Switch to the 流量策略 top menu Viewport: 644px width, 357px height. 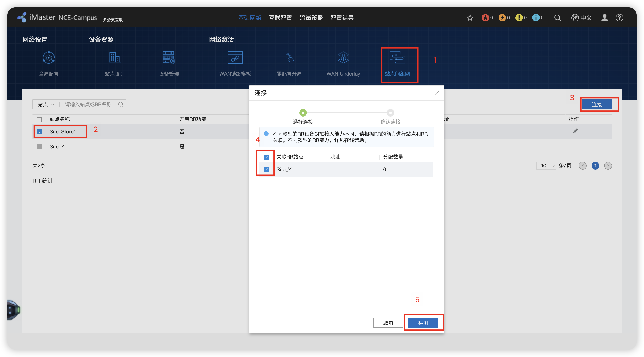click(x=311, y=18)
